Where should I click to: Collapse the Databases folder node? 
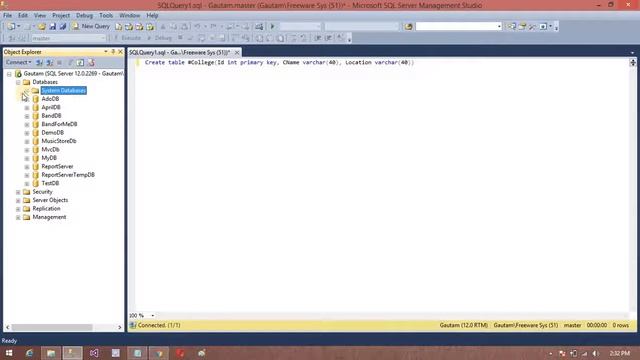[x=18, y=82]
